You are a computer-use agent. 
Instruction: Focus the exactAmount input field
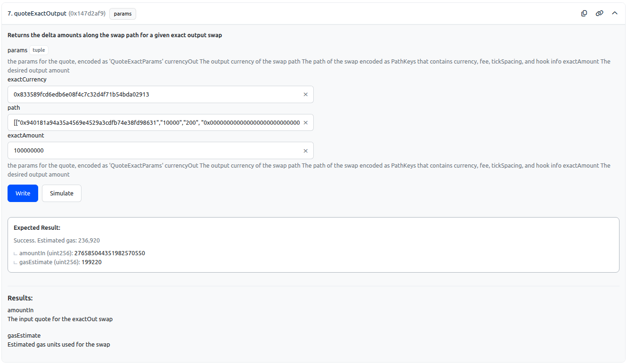pyautogui.click(x=155, y=151)
